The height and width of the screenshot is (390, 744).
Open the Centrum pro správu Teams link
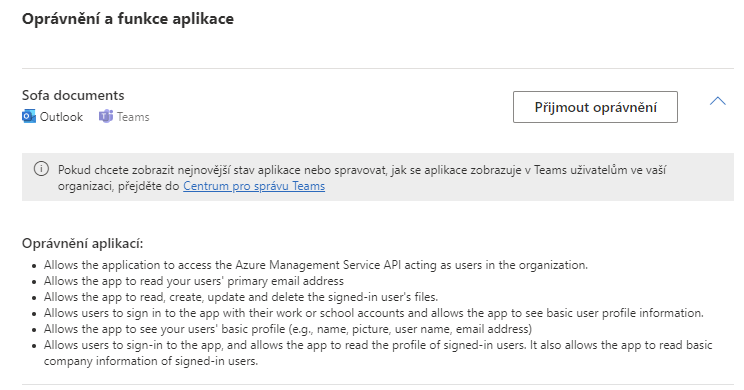[254, 186]
